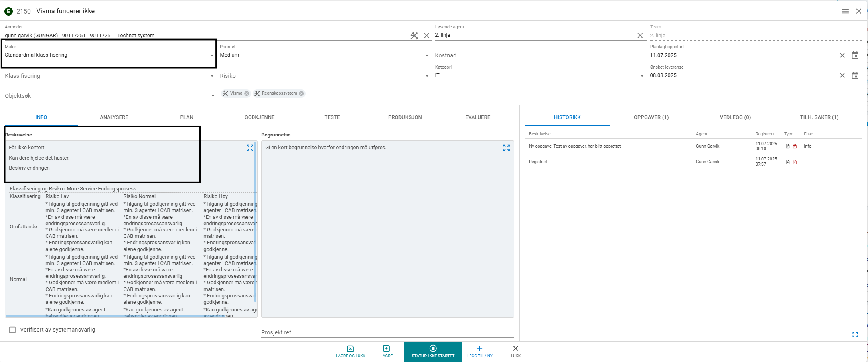Image resolution: width=868 pixels, height=362 pixels.
Task: Remove the Visma object tag
Action: [247, 93]
